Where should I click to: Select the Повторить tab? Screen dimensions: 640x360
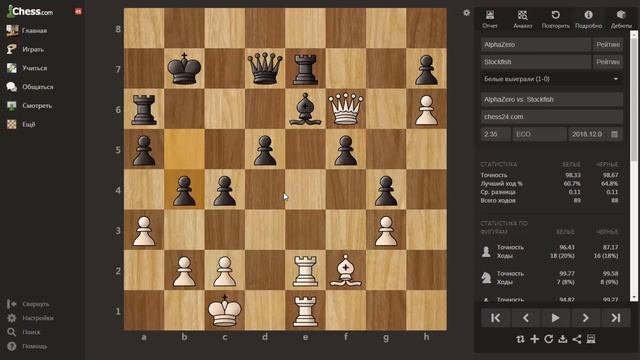pos(556,19)
